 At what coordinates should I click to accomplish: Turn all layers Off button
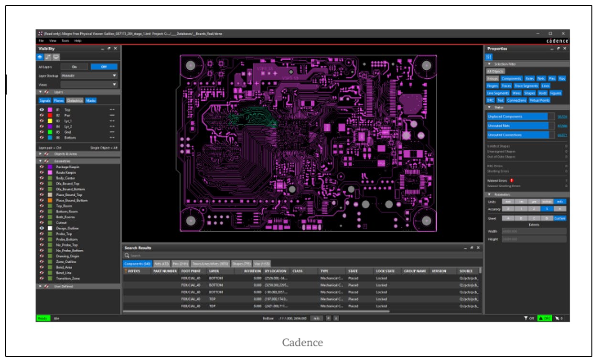click(x=104, y=67)
